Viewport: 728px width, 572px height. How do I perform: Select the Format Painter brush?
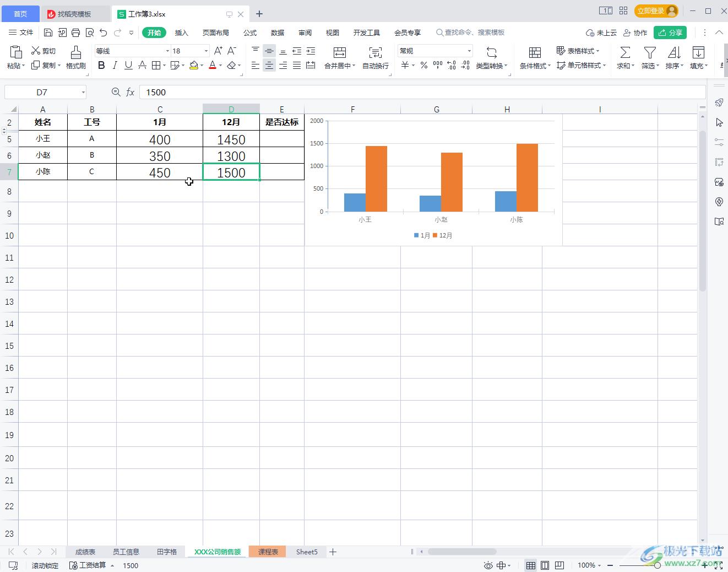tap(76, 52)
